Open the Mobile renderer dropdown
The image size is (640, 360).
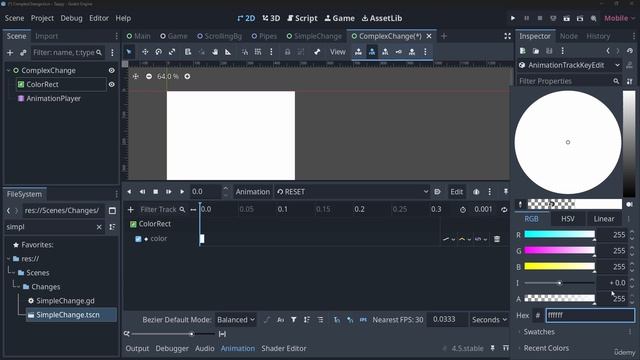click(619, 18)
